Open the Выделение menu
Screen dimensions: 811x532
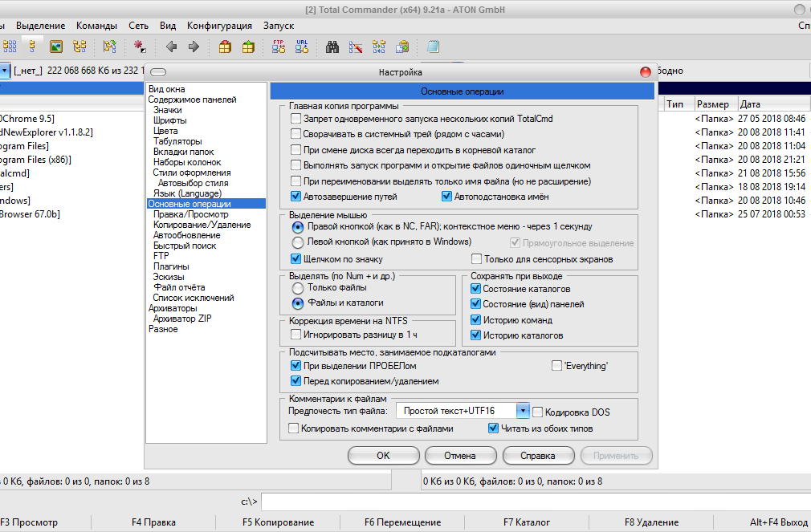pyautogui.click(x=40, y=26)
